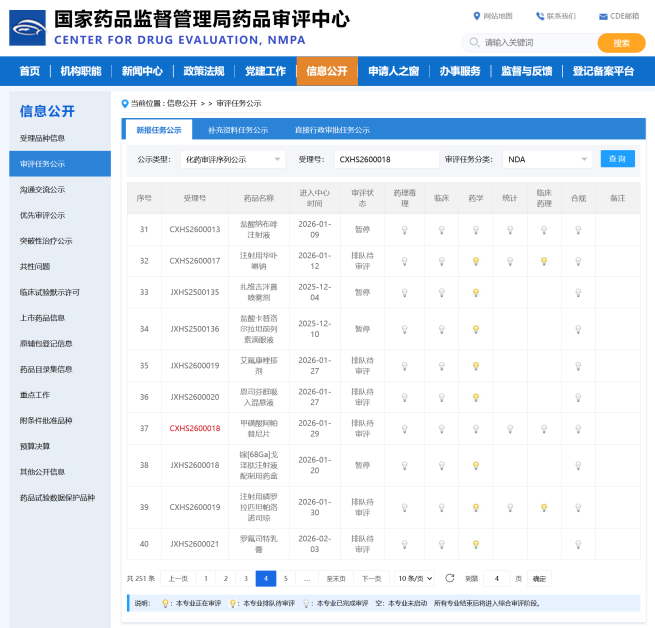
Task: Open 首页 in main navigation
Action: pyautogui.click(x=30, y=71)
